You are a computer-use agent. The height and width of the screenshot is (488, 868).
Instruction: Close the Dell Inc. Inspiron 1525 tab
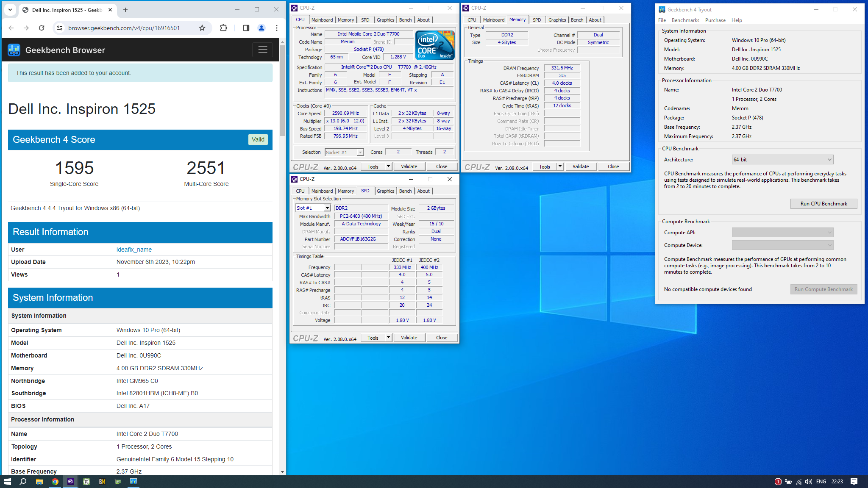pos(110,10)
